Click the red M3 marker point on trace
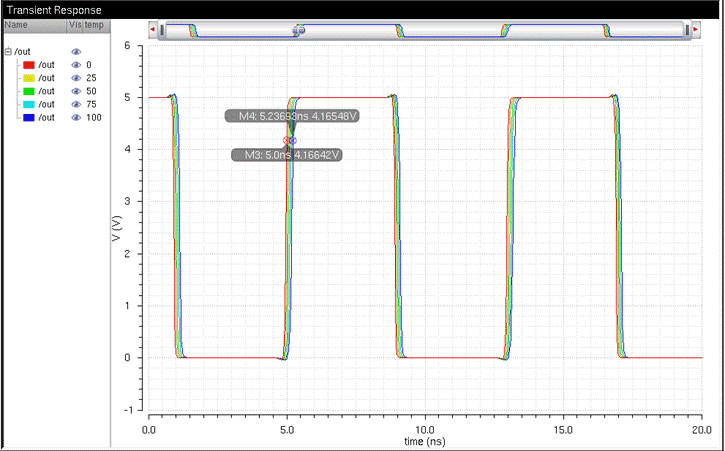This screenshot has height=451, width=725. click(287, 140)
